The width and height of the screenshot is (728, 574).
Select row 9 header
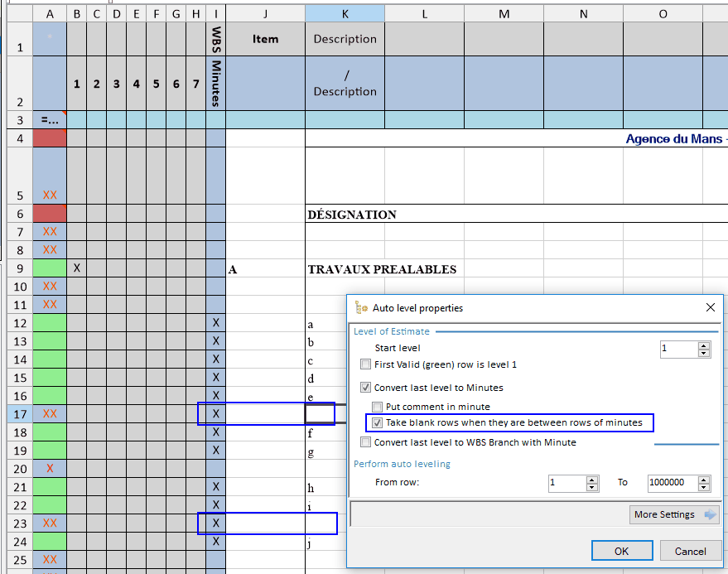point(20,268)
